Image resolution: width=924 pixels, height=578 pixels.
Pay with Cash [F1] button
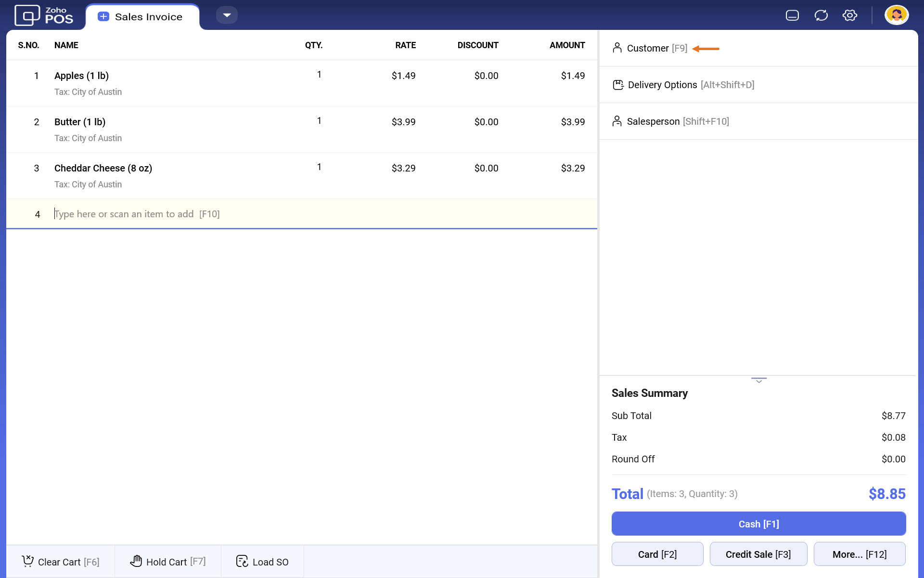pos(758,524)
